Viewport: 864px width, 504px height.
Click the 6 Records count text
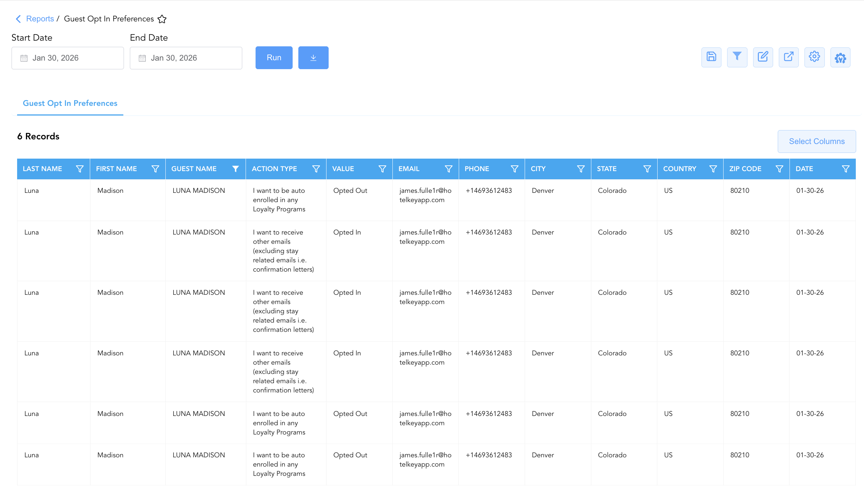(x=38, y=137)
